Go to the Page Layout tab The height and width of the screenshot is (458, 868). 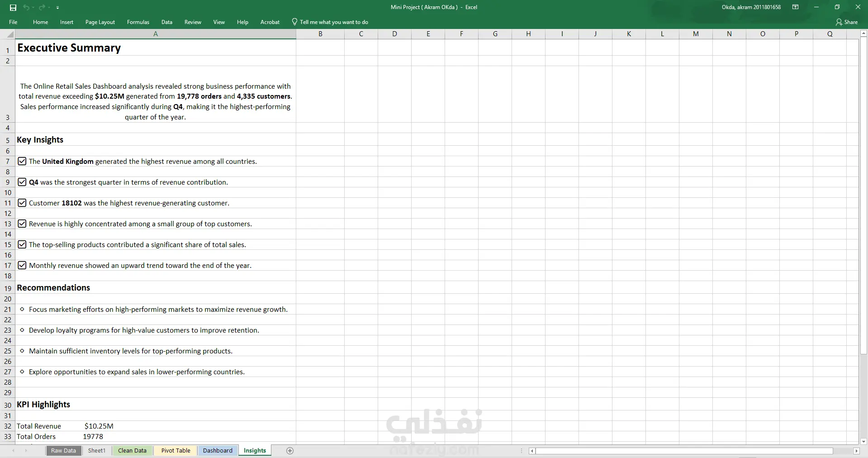coord(100,22)
